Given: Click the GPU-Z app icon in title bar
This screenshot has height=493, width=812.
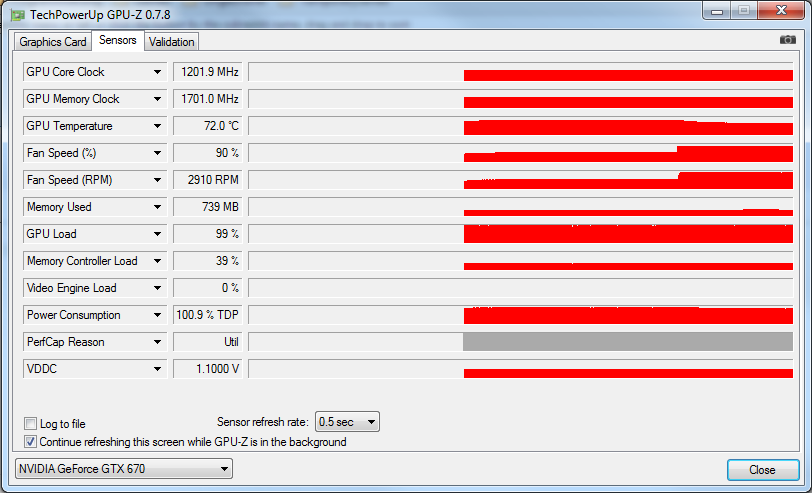Looking at the screenshot, I should point(18,14).
